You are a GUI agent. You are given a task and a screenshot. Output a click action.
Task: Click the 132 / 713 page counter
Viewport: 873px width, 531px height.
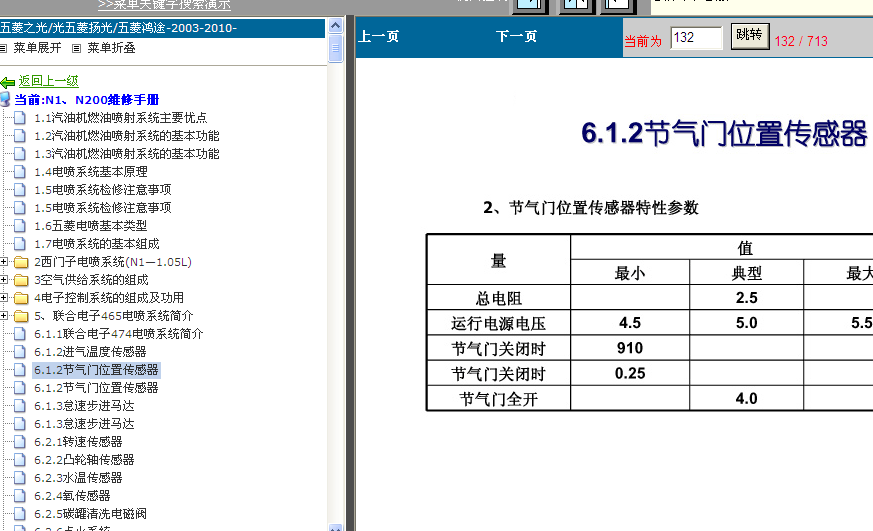click(801, 41)
